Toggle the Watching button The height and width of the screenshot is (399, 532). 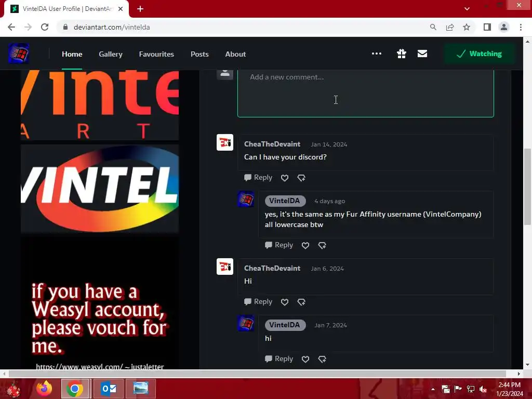coord(479,54)
